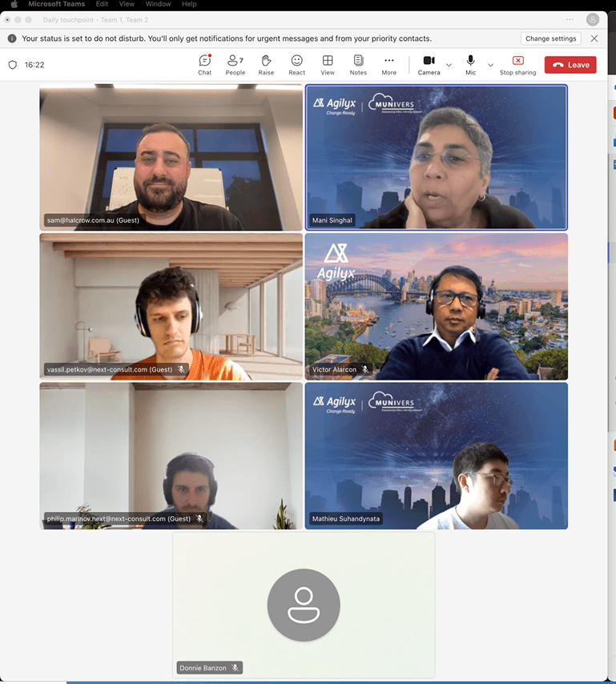Select Victor Alarcon's video tile
Image resolution: width=616 pixels, height=684 pixels.
click(437, 307)
